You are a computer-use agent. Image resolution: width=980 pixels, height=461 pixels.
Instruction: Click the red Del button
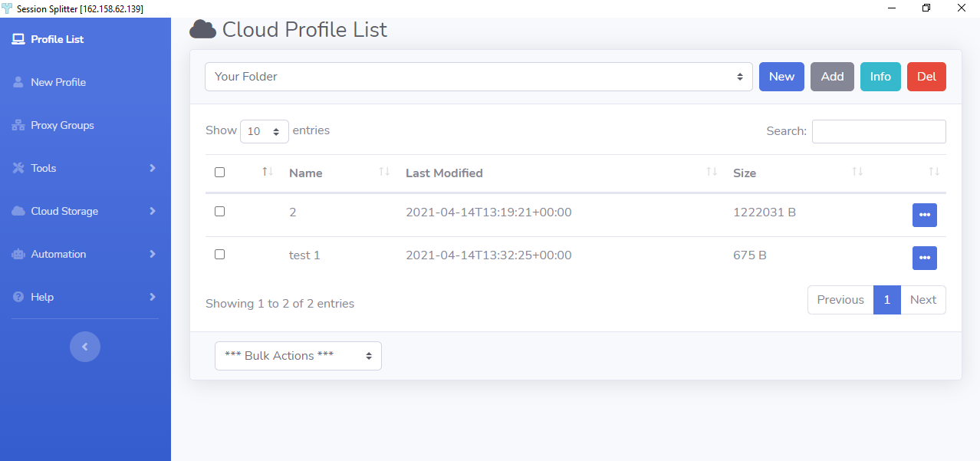(x=926, y=77)
